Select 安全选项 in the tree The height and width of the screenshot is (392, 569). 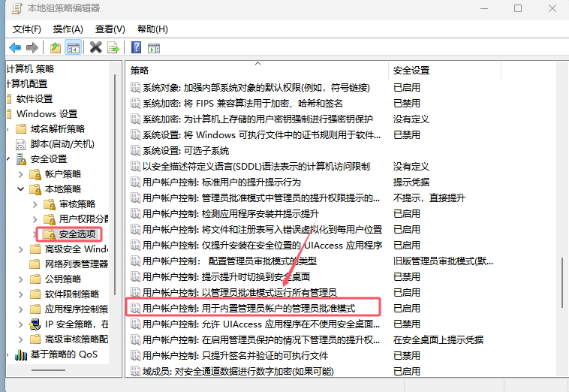pyautogui.click(x=77, y=234)
